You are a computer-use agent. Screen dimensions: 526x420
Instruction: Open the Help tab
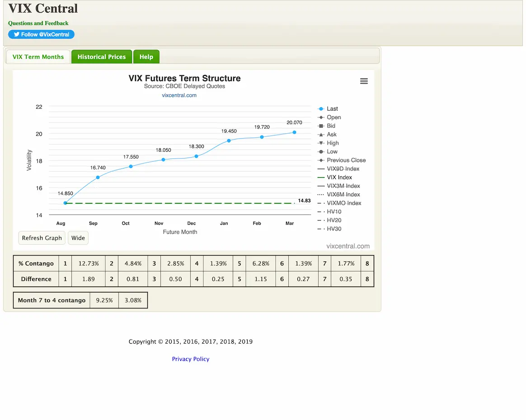point(146,57)
